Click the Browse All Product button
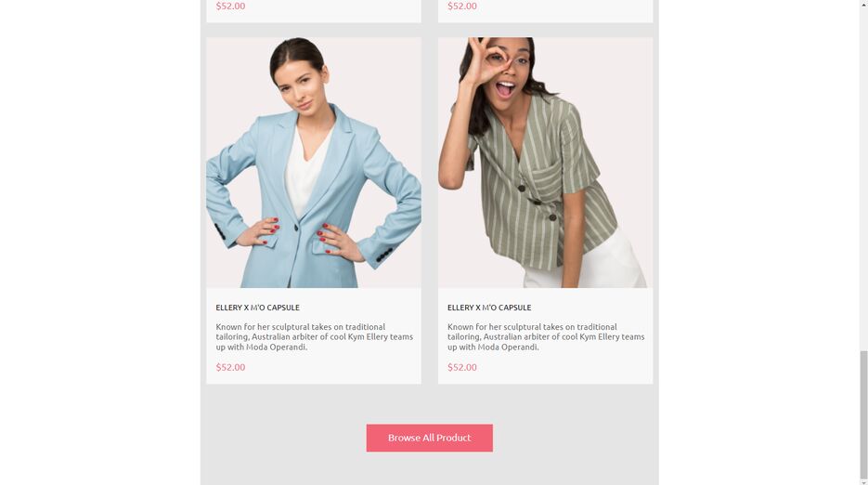868x485 pixels. point(429,438)
